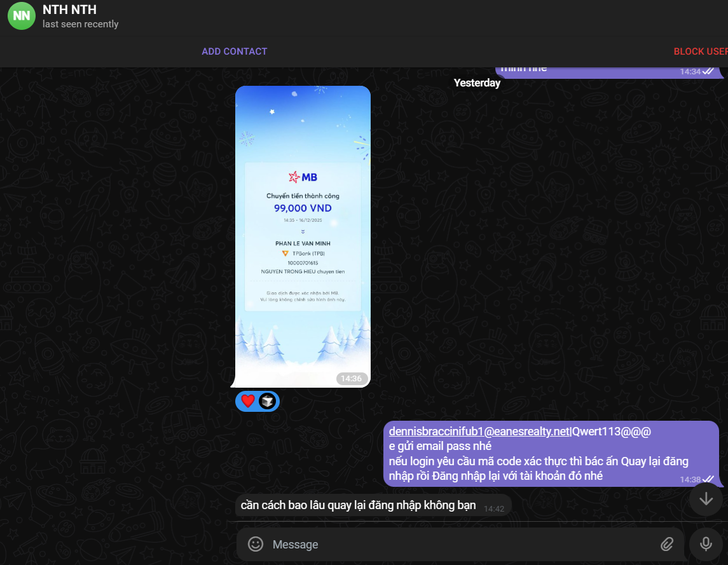
Task: Click the NTH NTH chat title
Action: (x=70, y=10)
